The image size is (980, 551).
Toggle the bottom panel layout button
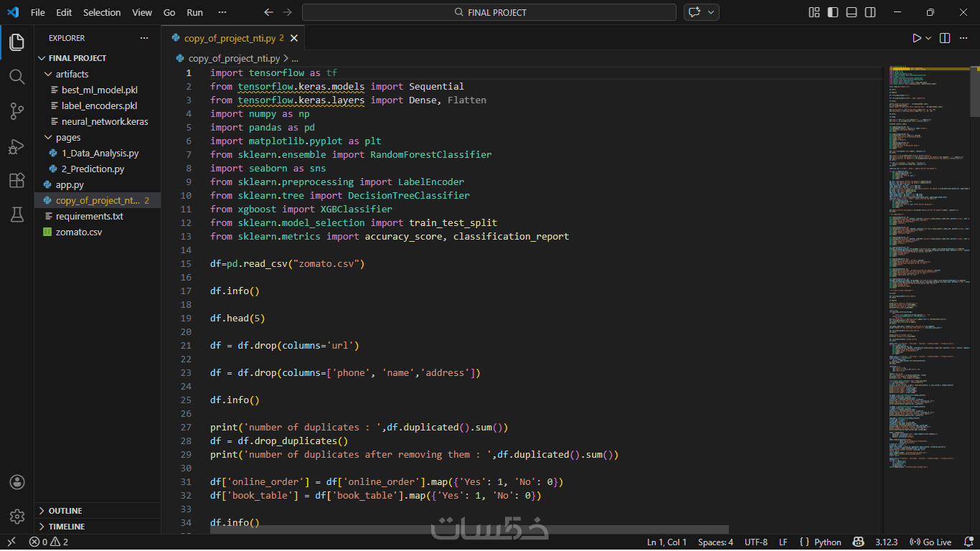(x=852, y=12)
